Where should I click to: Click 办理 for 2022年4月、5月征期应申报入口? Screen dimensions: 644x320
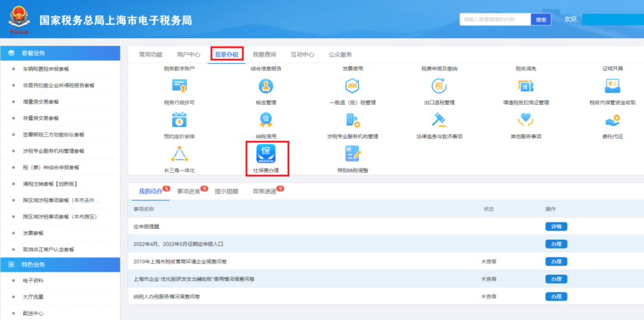556,244
